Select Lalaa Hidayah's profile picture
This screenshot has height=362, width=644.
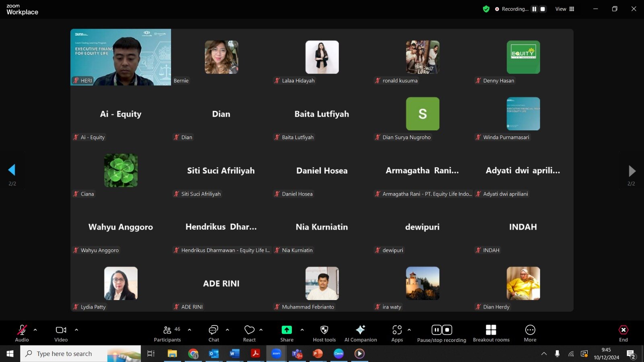pyautogui.click(x=322, y=57)
